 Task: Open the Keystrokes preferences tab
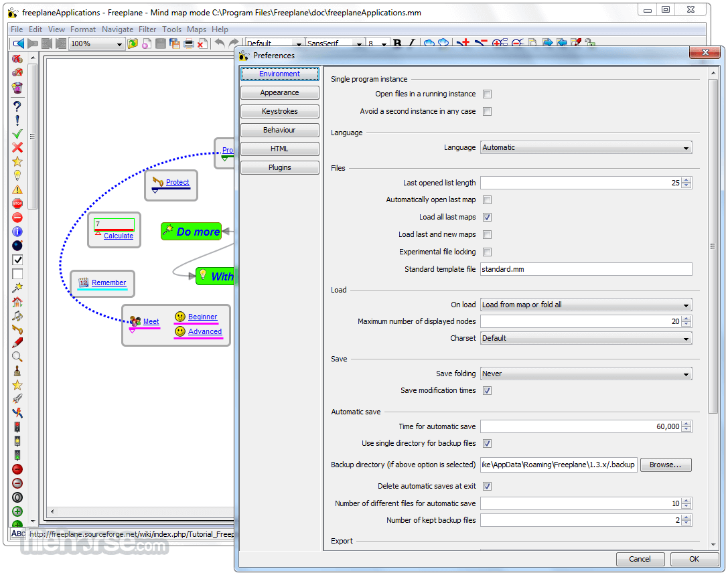click(x=279, y=111)
